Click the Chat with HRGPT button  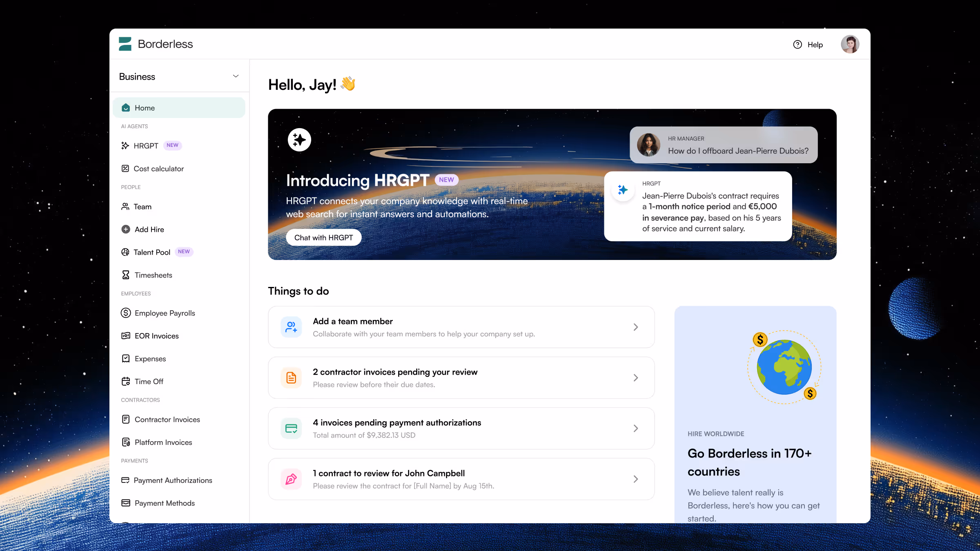click(x=323, y=238)
